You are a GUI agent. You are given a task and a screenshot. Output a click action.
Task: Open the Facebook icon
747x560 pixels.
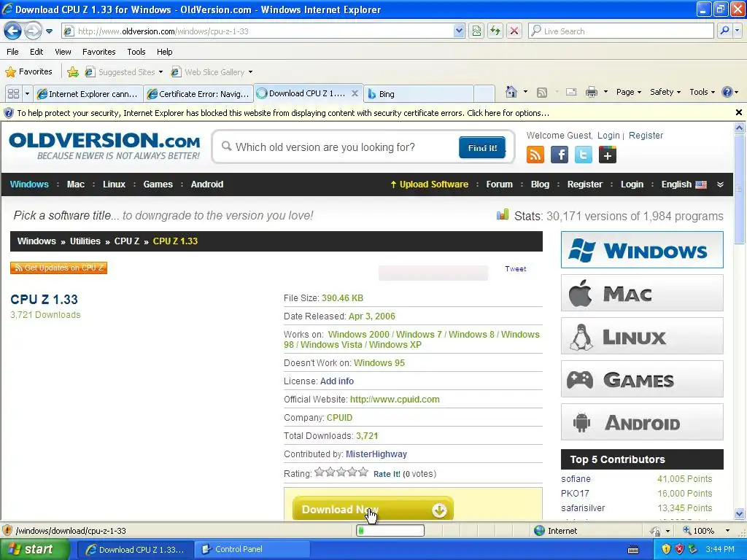(560, 155)
